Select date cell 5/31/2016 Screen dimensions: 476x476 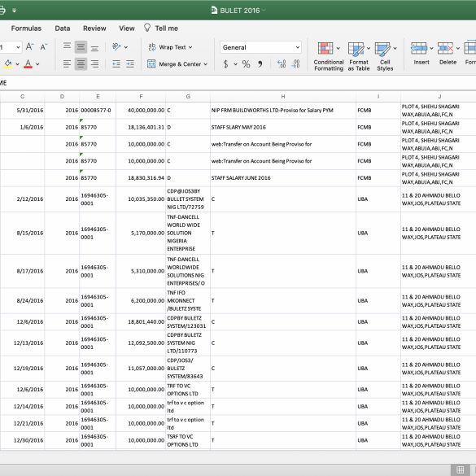click(x=23, y=111)
